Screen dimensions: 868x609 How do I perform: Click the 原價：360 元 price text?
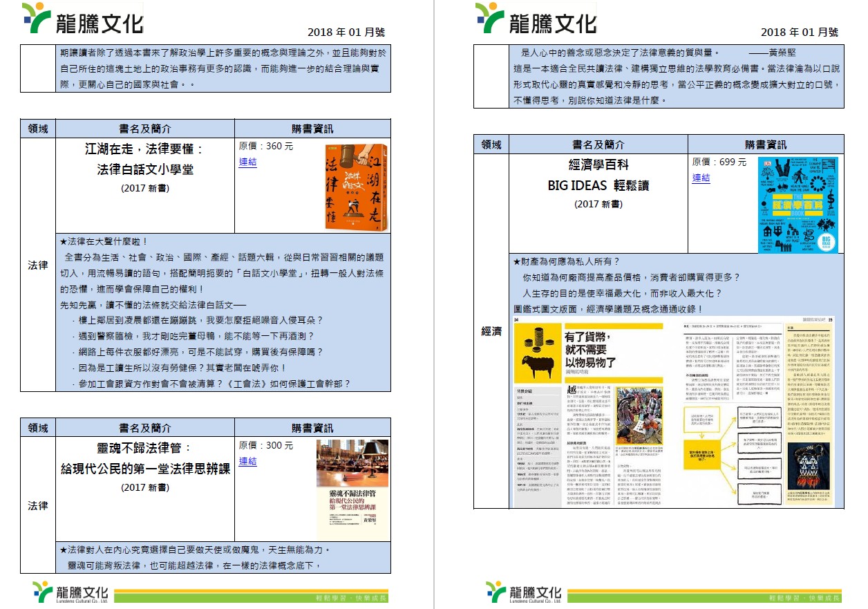pyautogui.click(x=266, y=147)
